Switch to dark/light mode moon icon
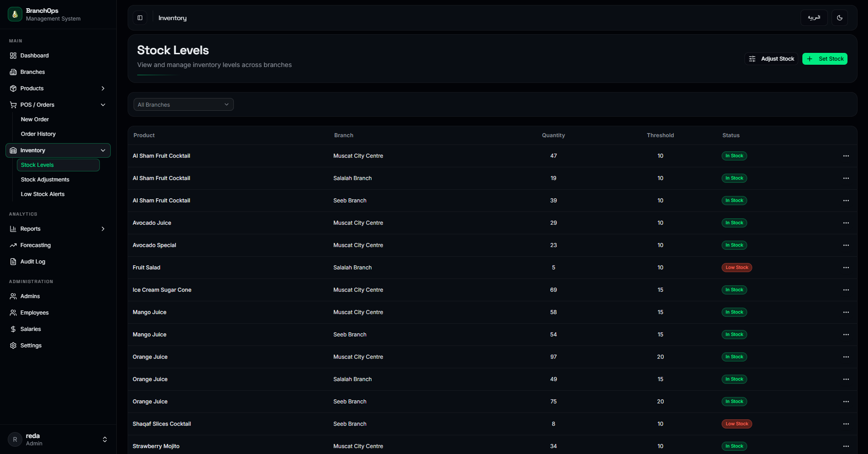 click(840, 18)
